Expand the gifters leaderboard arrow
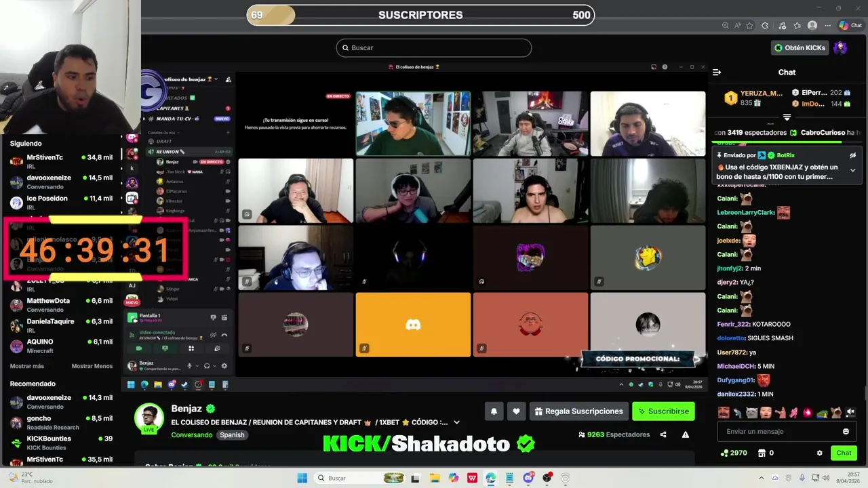 (787, 117)
